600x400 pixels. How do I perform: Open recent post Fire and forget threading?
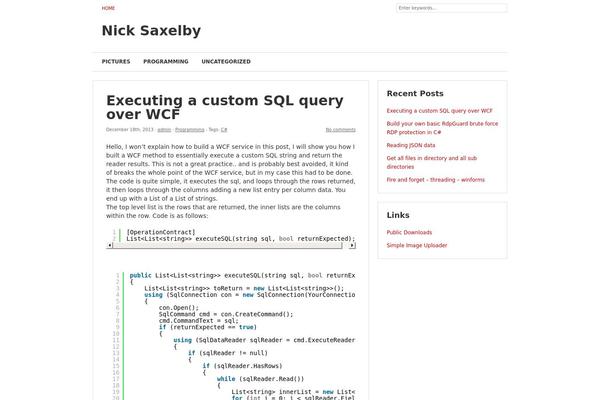coord(435,180)
